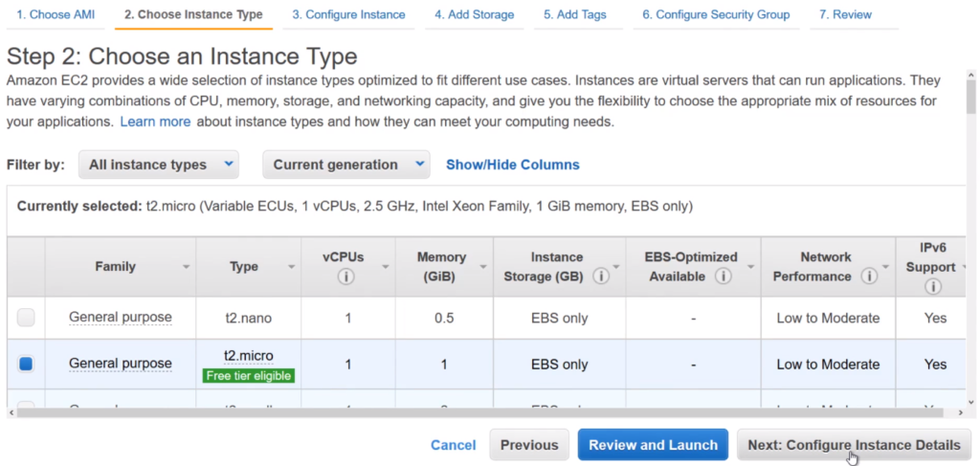Toggle the t2.micro instance checkbox
This screenshot has height=466, width=980.
click(x=26, y=364)
